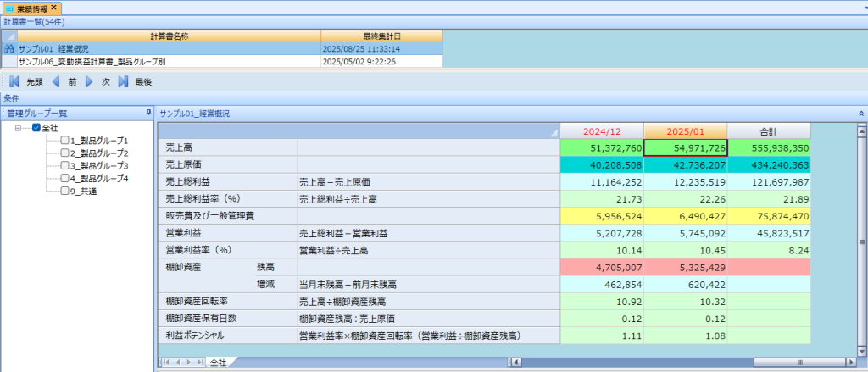This screenshot has height=372, width=868.
Task: Pin the 管理グループ一覧 panel
Action: click(149, 113)
